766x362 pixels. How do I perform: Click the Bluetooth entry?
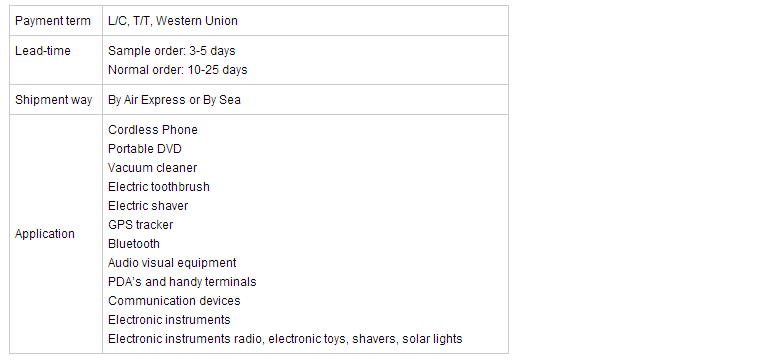(x=134, y=244)
